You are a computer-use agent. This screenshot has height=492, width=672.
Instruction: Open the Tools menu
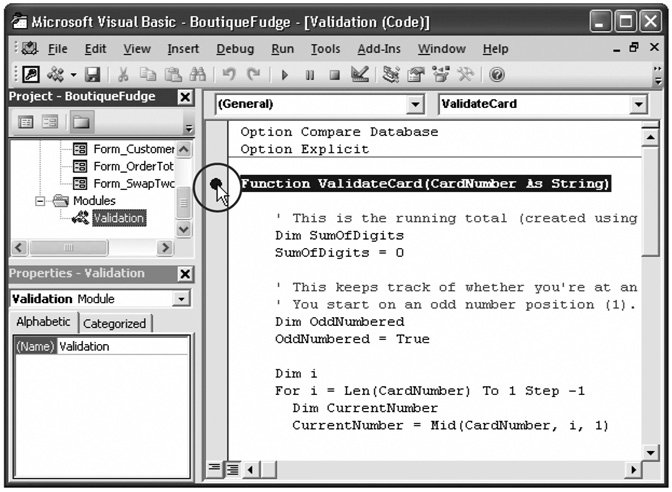pos(325,49)
